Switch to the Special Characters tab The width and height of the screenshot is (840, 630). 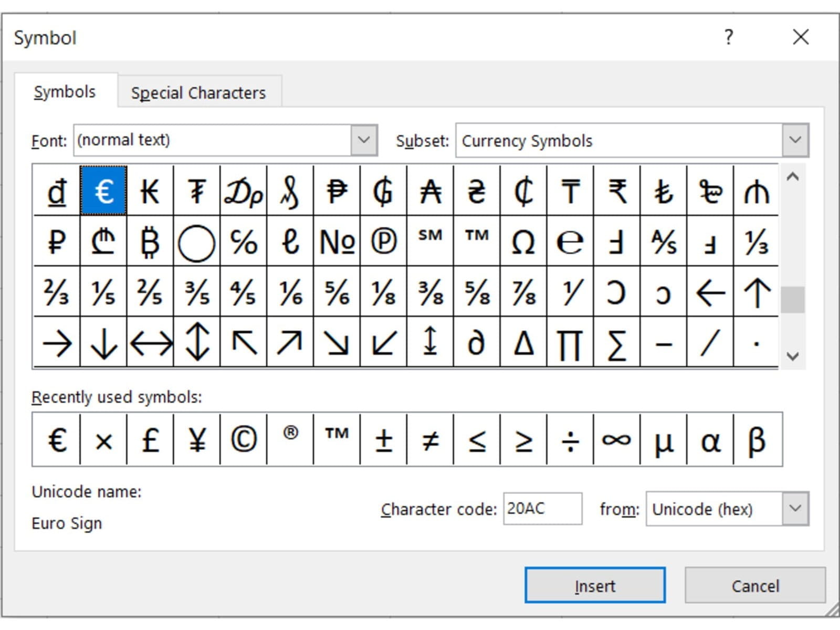pyautogui.click(x=198, y=92)
